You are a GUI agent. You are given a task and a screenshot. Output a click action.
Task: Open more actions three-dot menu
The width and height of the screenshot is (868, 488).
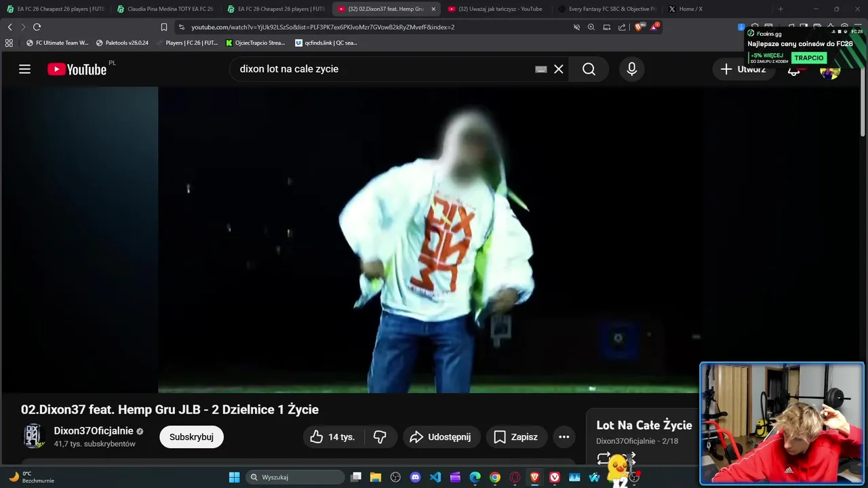[x=564, y=437]
